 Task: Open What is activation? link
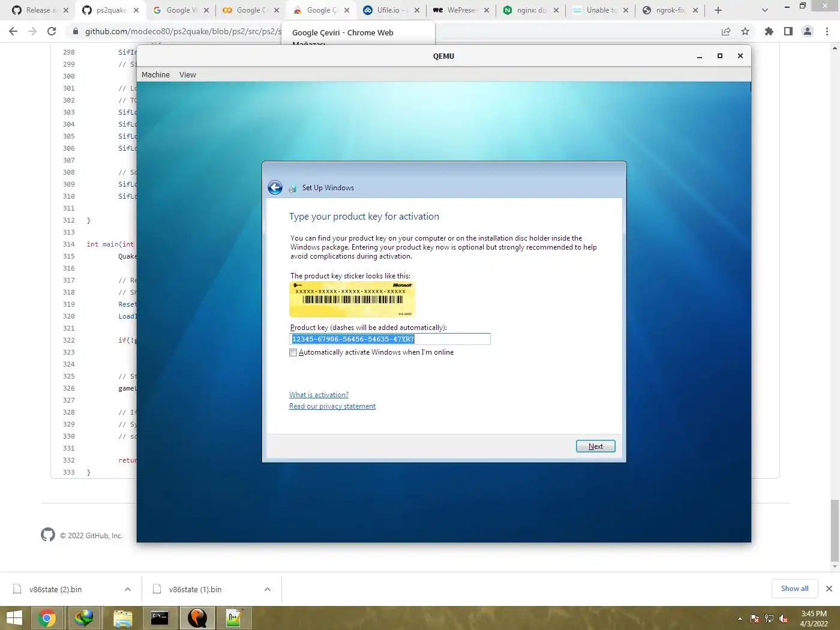point(319,395)
